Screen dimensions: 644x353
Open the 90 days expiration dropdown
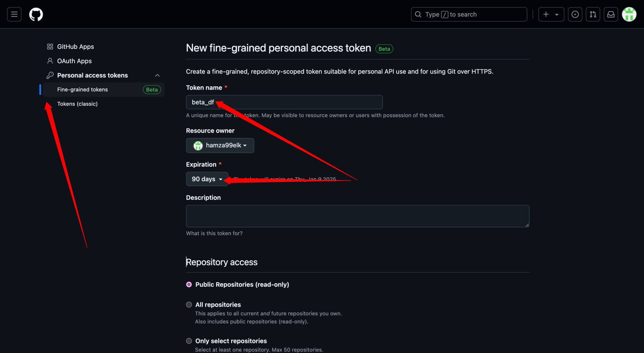coord(207,179)
